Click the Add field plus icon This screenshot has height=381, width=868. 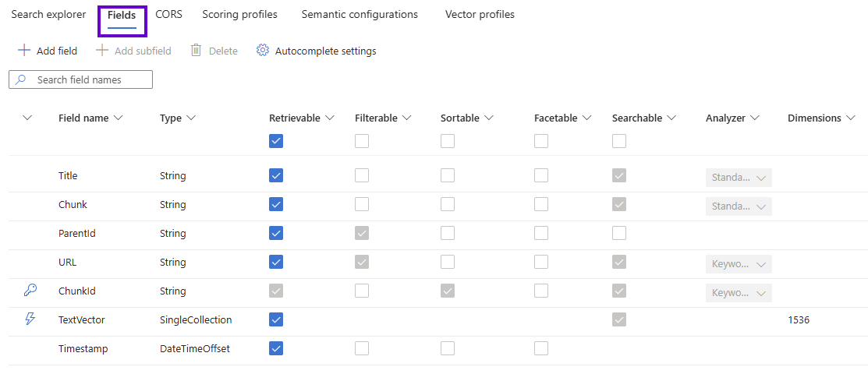(x=24, y=51)
